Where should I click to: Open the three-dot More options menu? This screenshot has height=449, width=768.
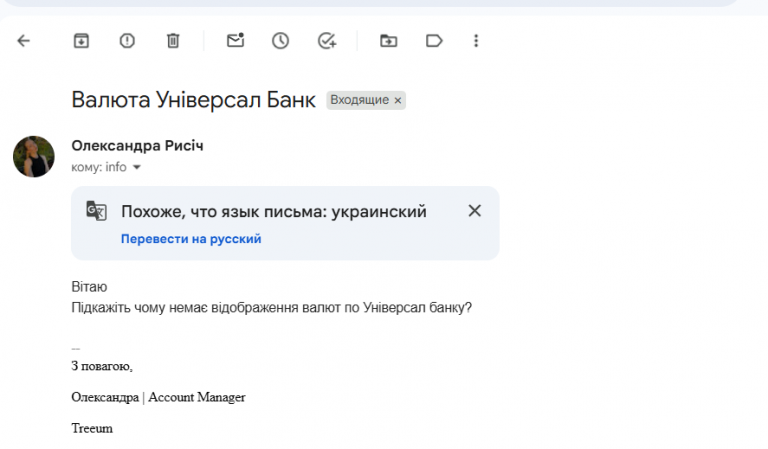click(x=476, y=41)
